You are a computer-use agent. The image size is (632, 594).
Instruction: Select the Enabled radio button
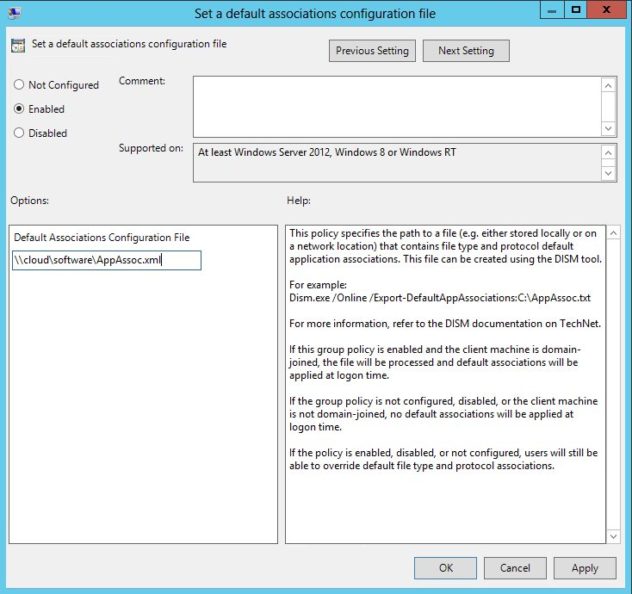coord(19,109)
